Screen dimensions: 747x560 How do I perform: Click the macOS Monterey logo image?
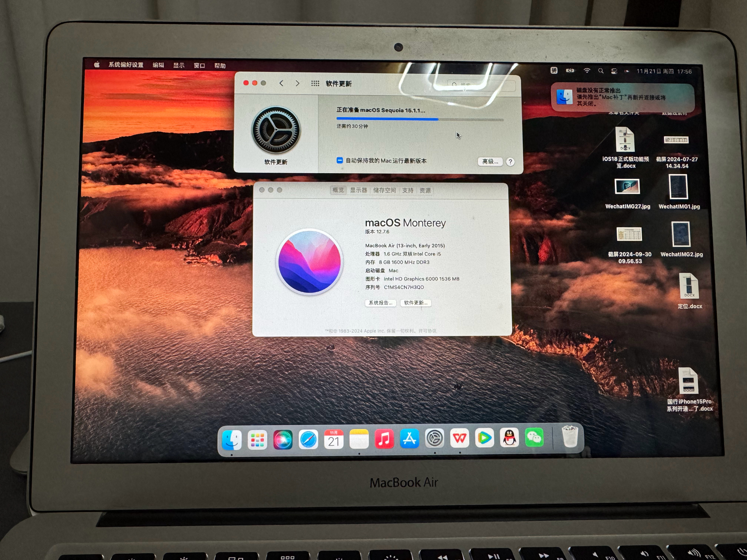pos(309,262)
